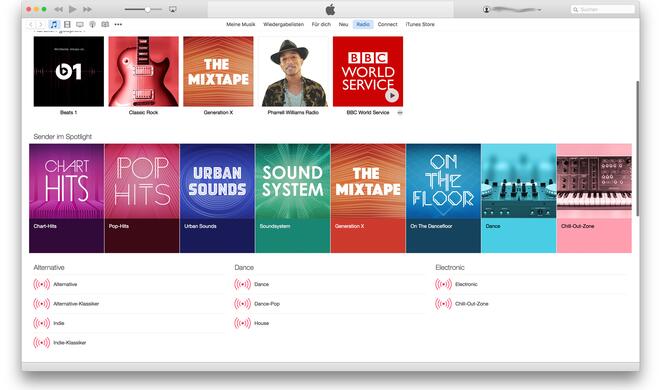Click Indie station radio icon
Viewport: 660px width, 390px height.
[x=41, y=323]
